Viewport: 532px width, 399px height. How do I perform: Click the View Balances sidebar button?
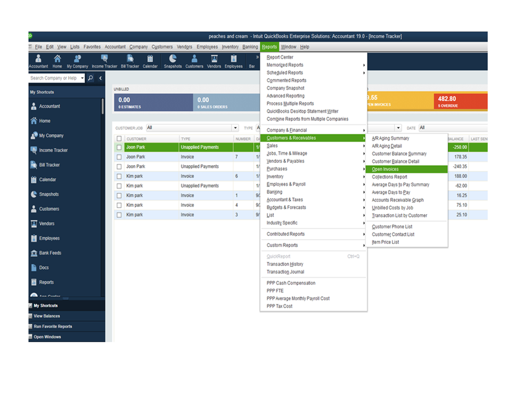[x=67, y=316]
